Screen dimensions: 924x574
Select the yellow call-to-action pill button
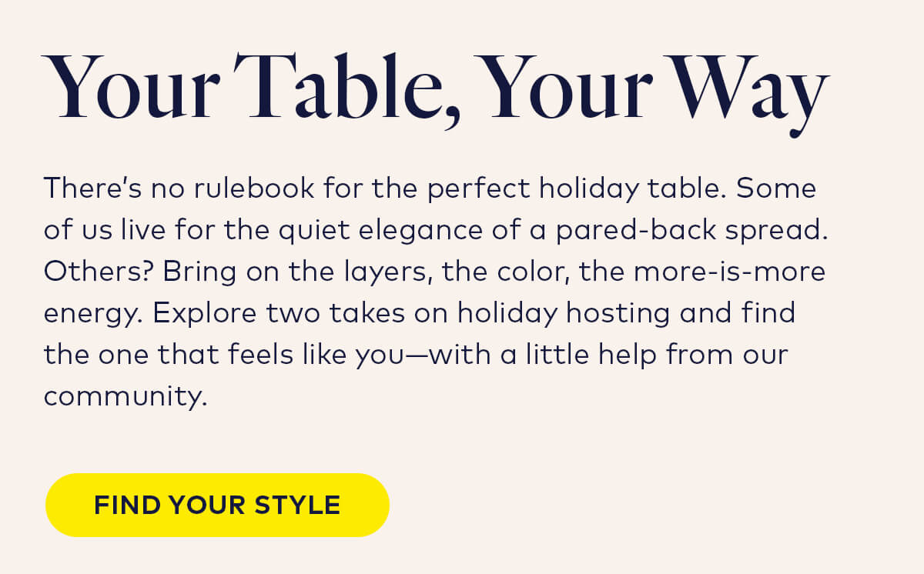[x=217, y=505]
